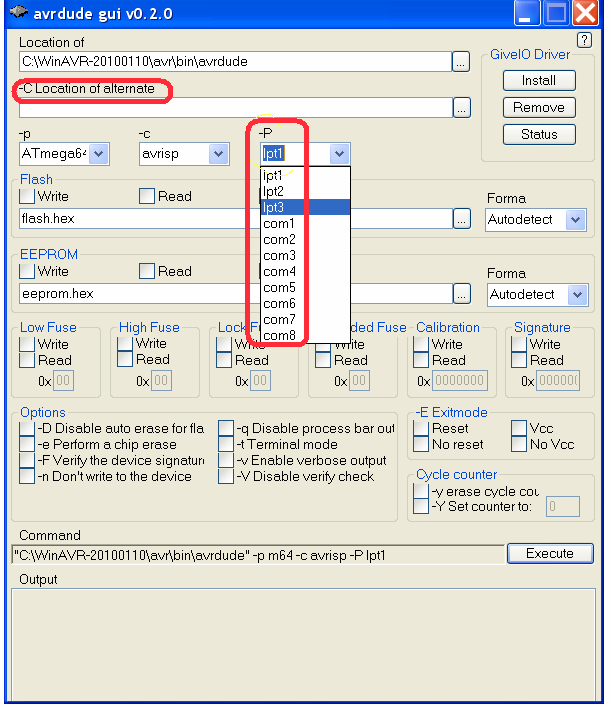Image resolution: width=612 pixels, height=707 pixels.
Task: Select com7 in port list
Action: point(305,319)
